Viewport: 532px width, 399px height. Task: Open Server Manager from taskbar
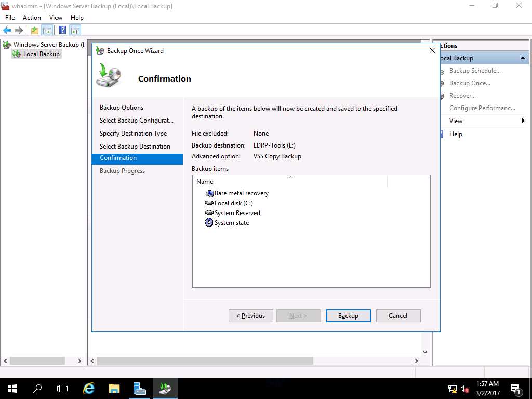[x=139, y=389]
